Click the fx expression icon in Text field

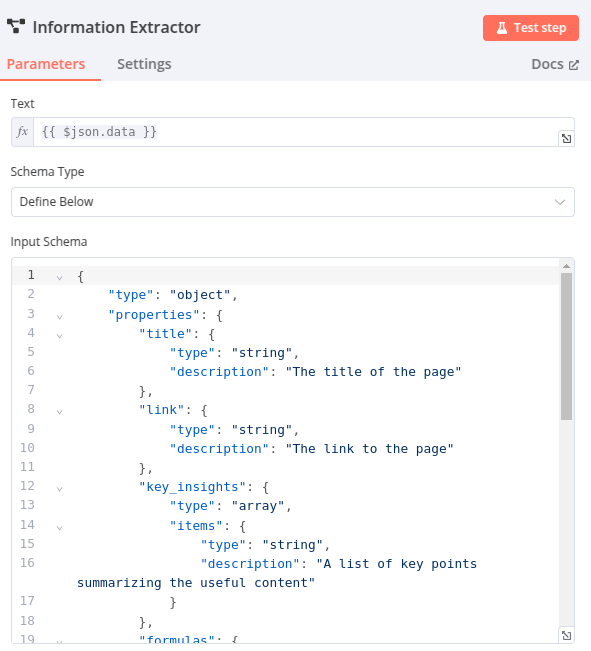click(22, 132)
